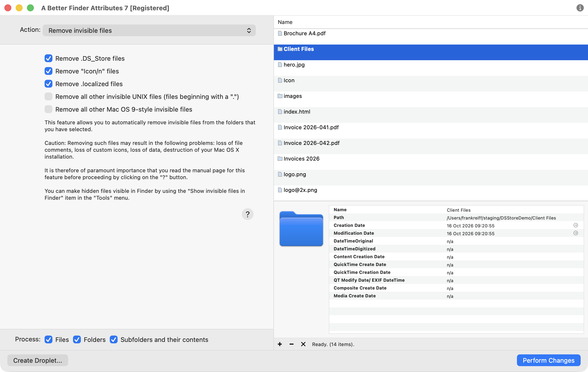Click the Icon file's document icon
Viewport: 588px width, 372px height.
click(x=280, y=80)
